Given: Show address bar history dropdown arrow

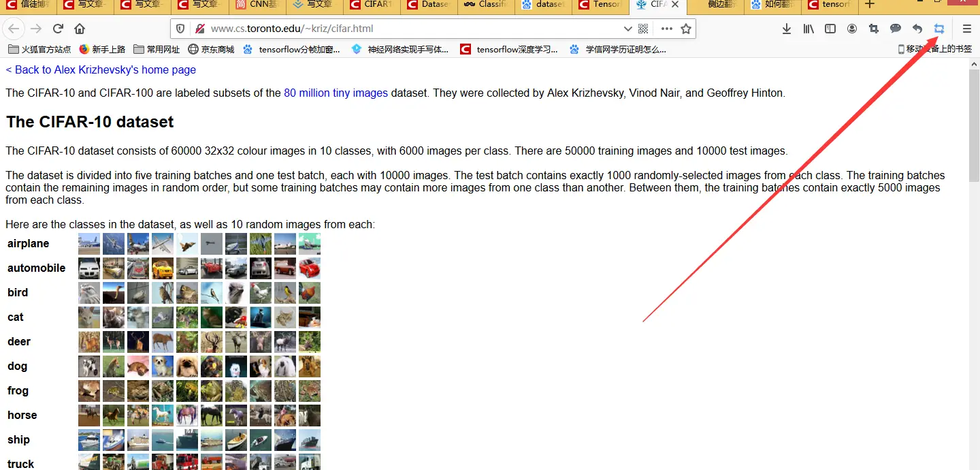Looking at the screenshot, I should click(628, 29).
